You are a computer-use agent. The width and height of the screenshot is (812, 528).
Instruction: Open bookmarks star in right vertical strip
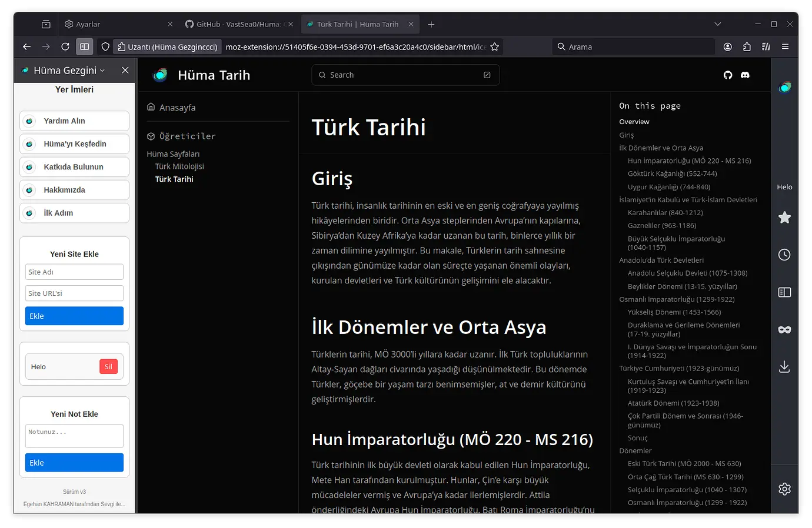tap(785, 218)
